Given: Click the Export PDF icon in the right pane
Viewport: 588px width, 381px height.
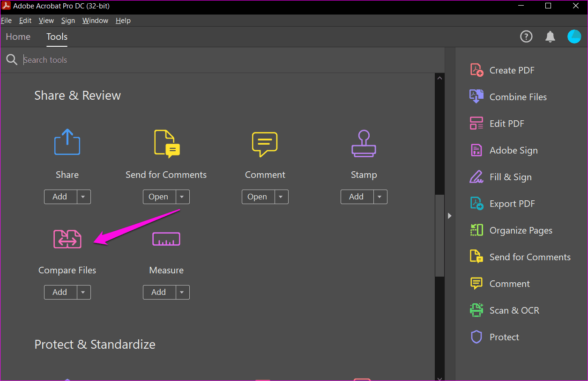Looking at the screenshot, I should (476, 204).
